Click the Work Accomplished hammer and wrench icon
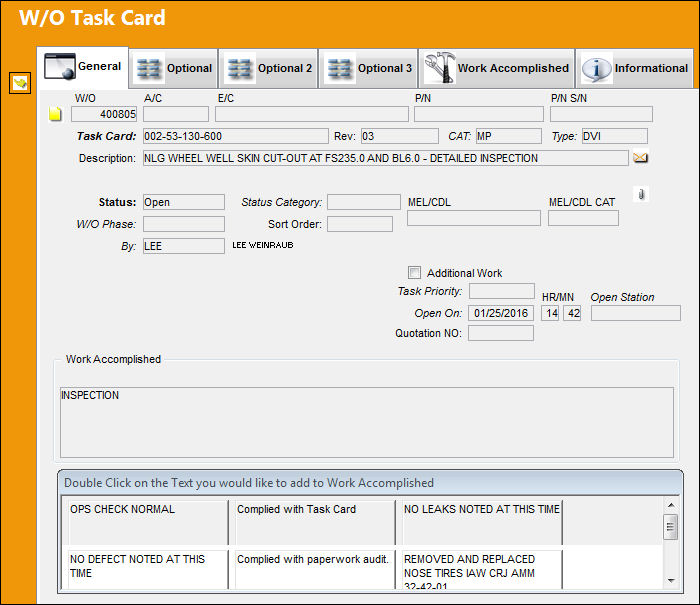Screen dimensions: 700x605 [440, 67]
